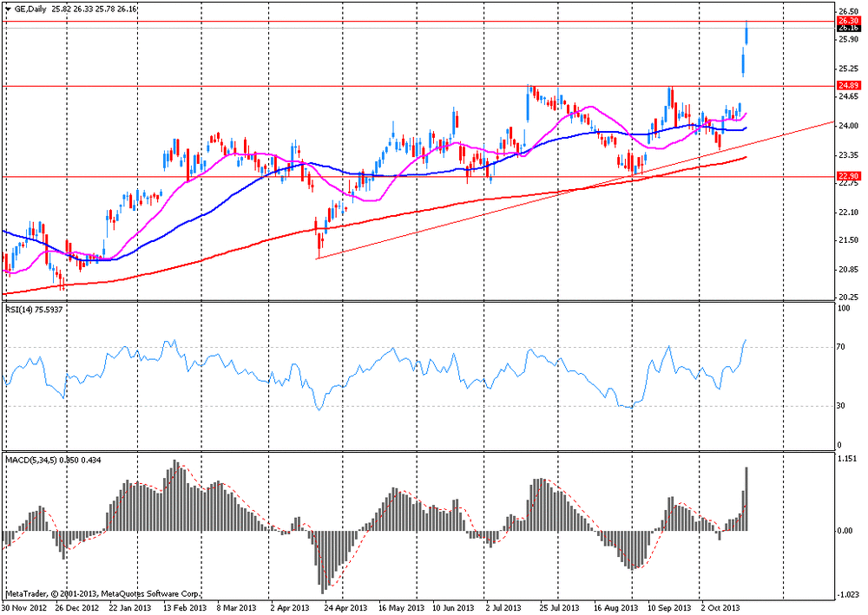The width and height of the screenshot is (868, 615).
Task: Click the 13 Feb 2013 date label
Action: [184, 608]
